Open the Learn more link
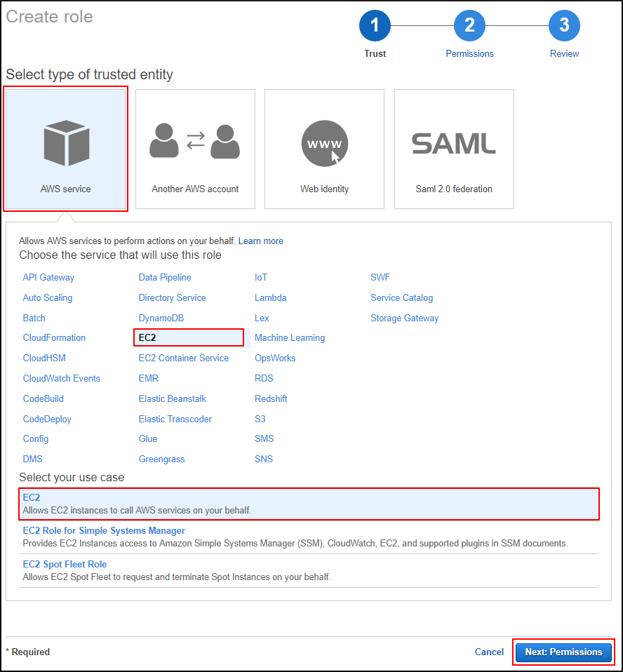This screenshot has height=672, width=623. click(261, 241)
